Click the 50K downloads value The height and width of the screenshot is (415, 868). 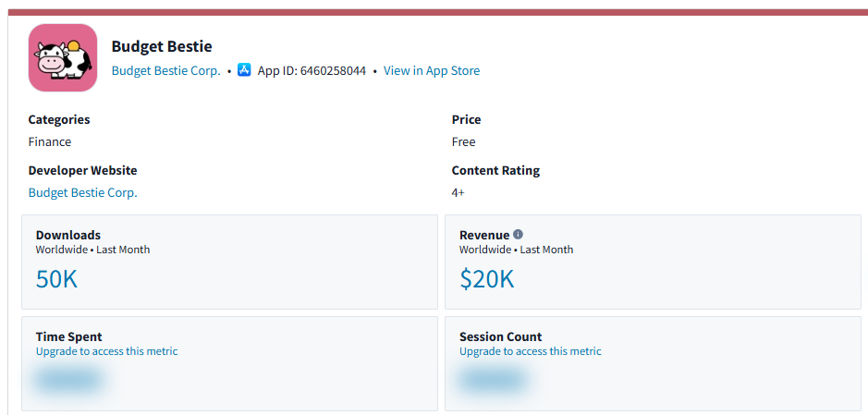pos(56,279)
